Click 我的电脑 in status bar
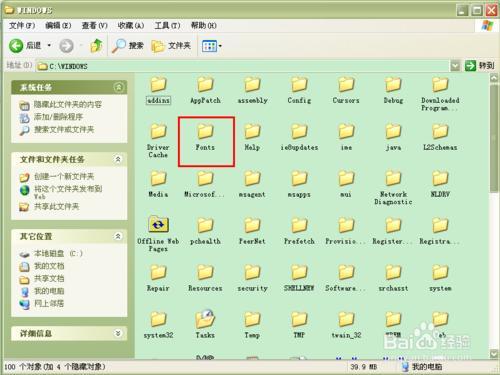This screenshot has height=375, width=500. pos(422,367)
